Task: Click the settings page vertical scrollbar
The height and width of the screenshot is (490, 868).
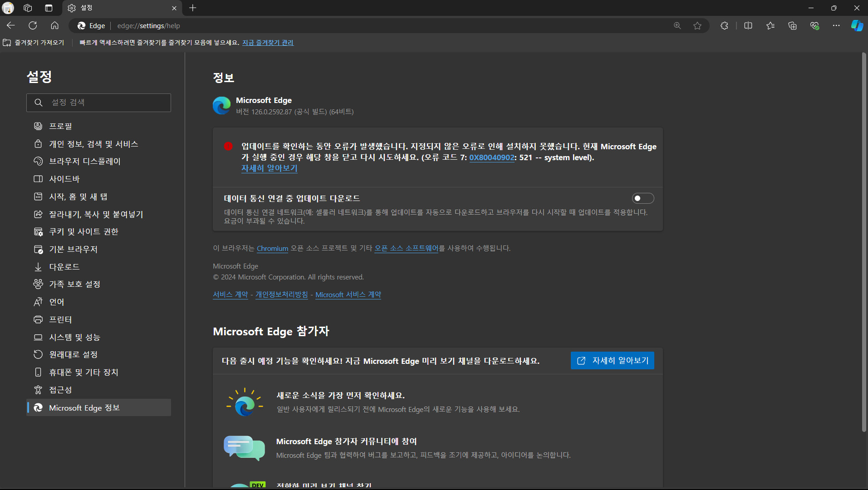Action: (864, 243)
